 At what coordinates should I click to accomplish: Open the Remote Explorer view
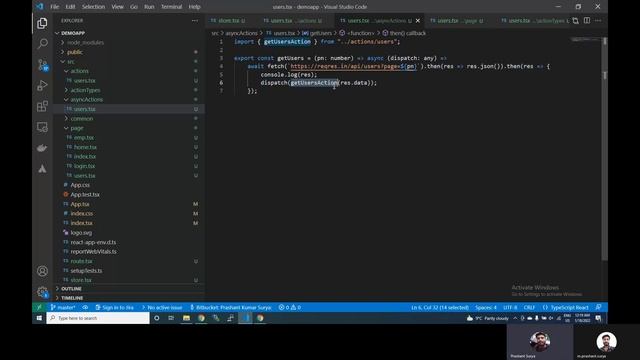click(42, 127)
